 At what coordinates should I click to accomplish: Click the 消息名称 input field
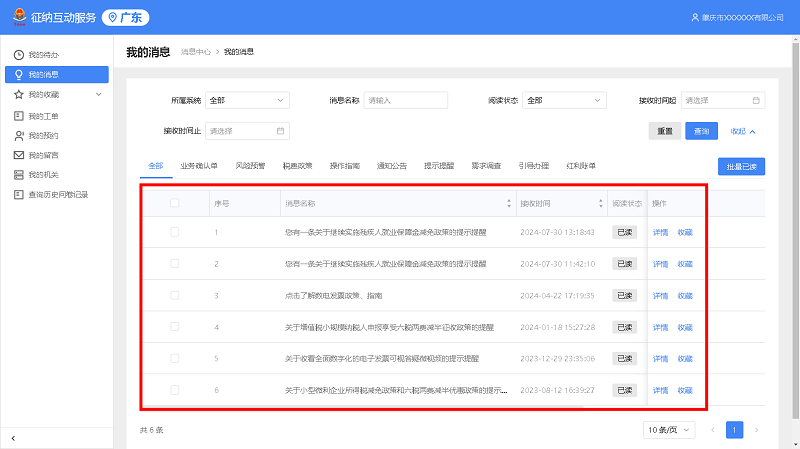405,100
